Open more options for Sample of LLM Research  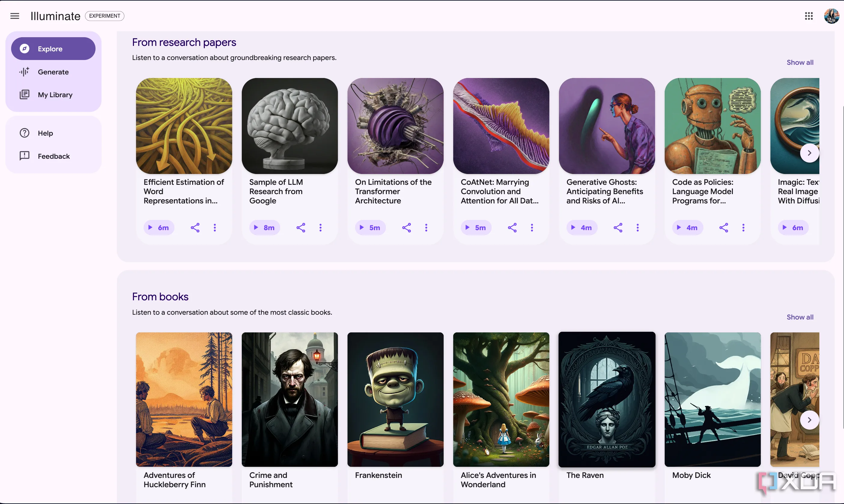coord(320,227)
